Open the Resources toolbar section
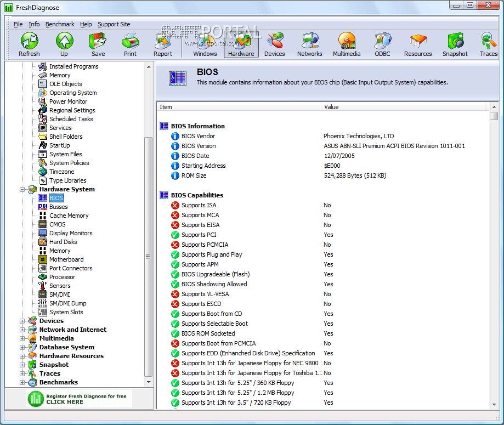The image size is (504, 425). 418,44
